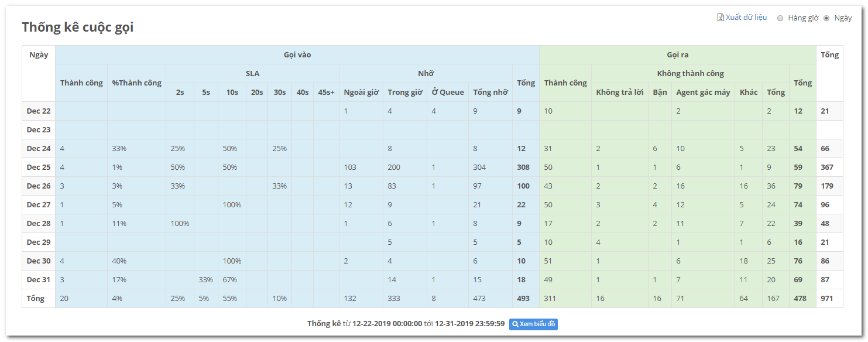The image size is (868, 342).
Task: Click the Gọi vào column group header
Action: 297,55
